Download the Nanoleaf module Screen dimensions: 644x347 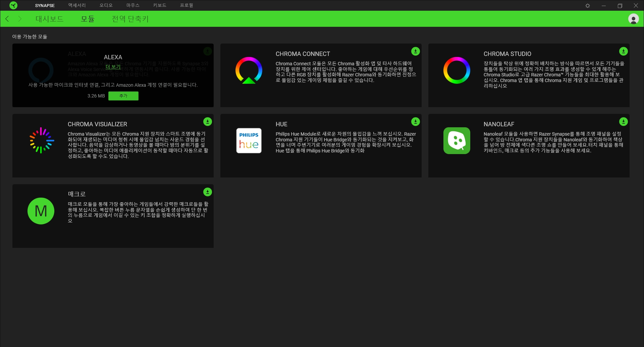click(624, 122)
